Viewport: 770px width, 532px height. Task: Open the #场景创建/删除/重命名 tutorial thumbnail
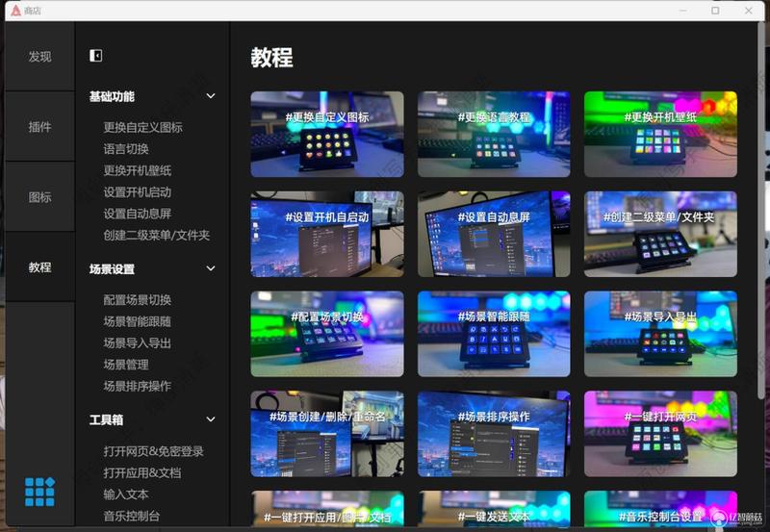[x=327, y=434]
